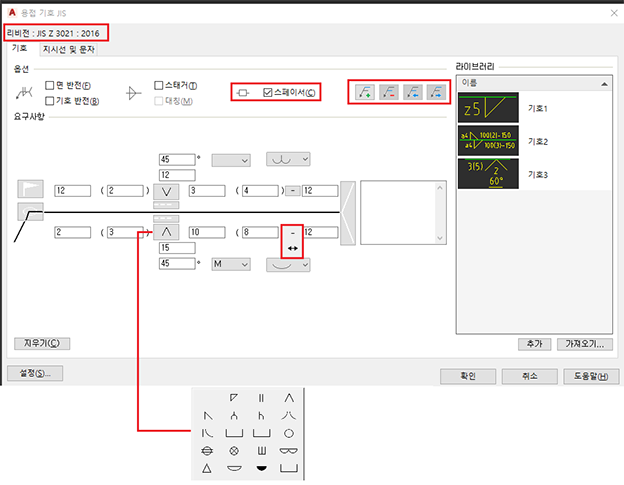Click the 추가 button under the library
This screenshot has height=485, width=624.
pos(534,344)
